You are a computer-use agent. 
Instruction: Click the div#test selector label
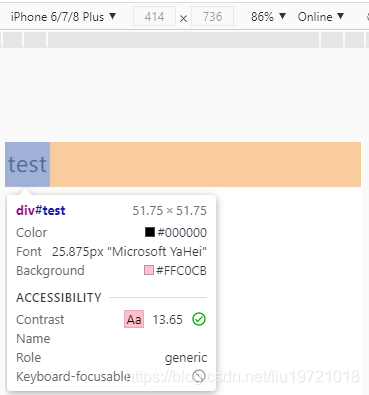tap(41, 211)
